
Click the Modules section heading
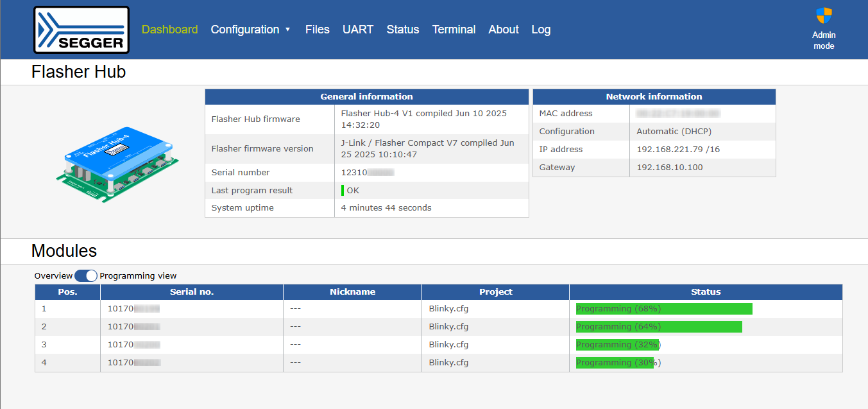pyautogui.click(x=64, y=250)
